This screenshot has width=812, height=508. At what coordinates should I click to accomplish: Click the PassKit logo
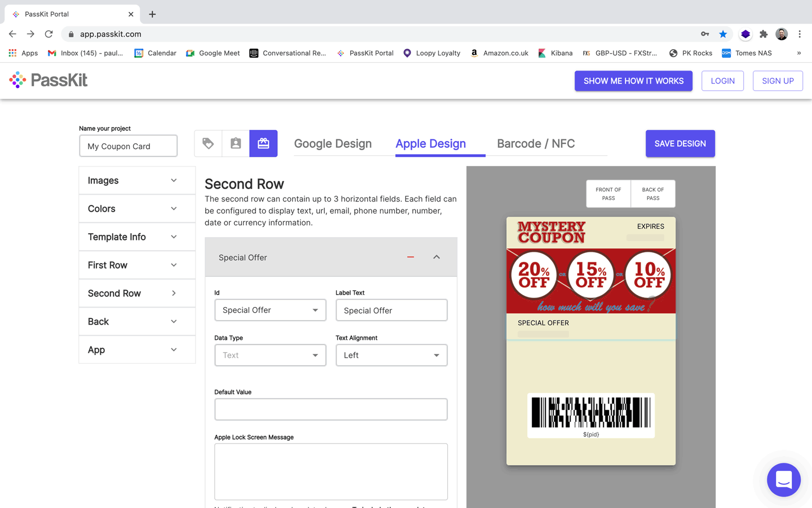[48, 80]
